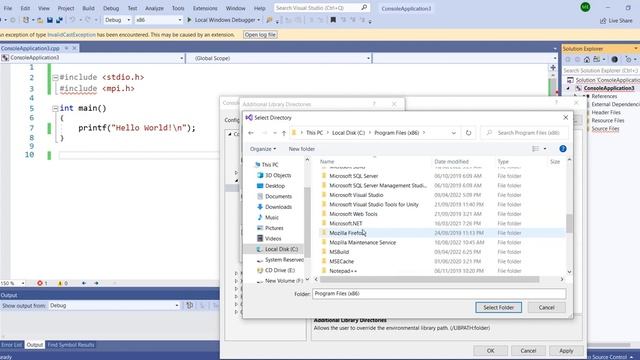Click the file list horizontal scrollbar
Screen dimensions: 640x360
click(429, 280)
